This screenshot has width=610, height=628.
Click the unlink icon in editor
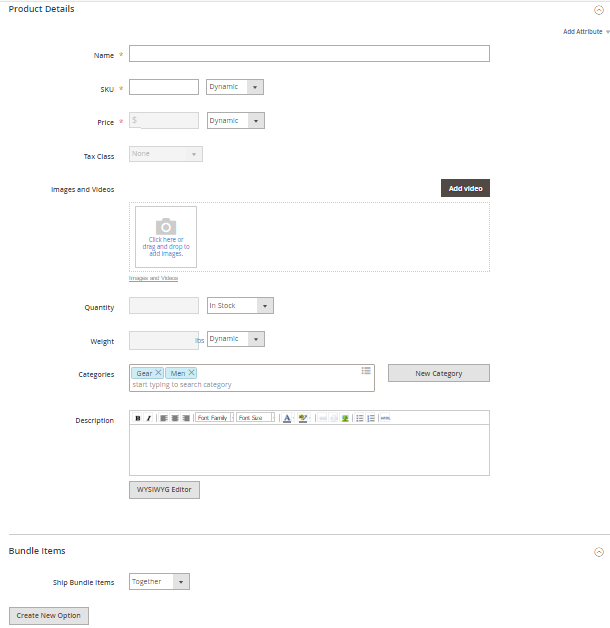pos(333,418)
